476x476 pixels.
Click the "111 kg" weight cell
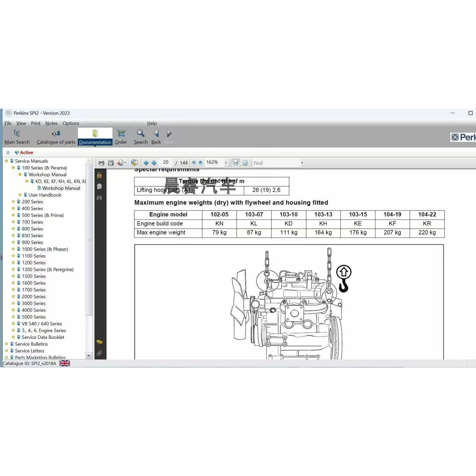pos(289,233)
